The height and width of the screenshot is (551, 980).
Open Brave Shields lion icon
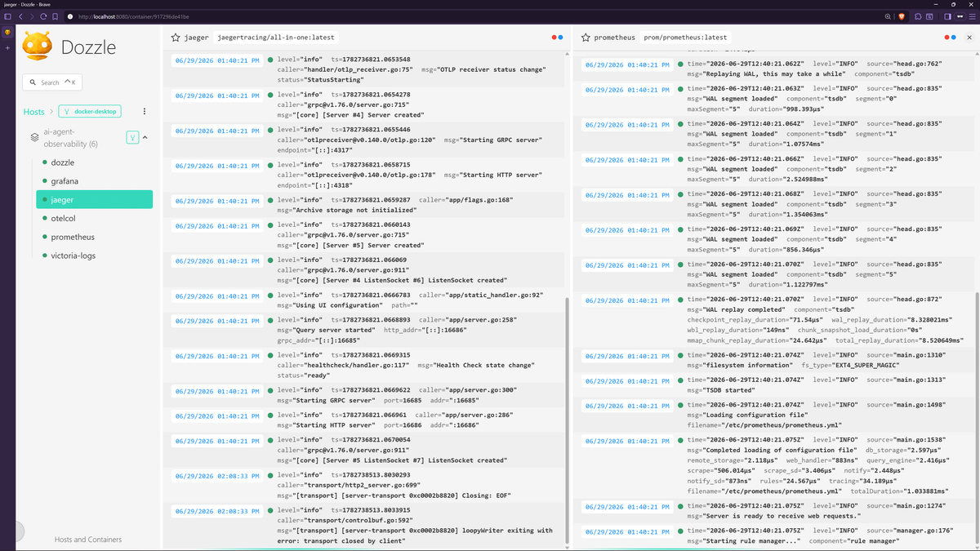pos(902,16)
